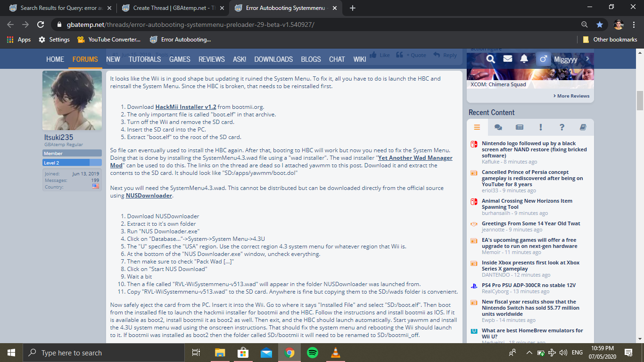
Task: Go to the HOME navigation item
Action: coord(55,59)
